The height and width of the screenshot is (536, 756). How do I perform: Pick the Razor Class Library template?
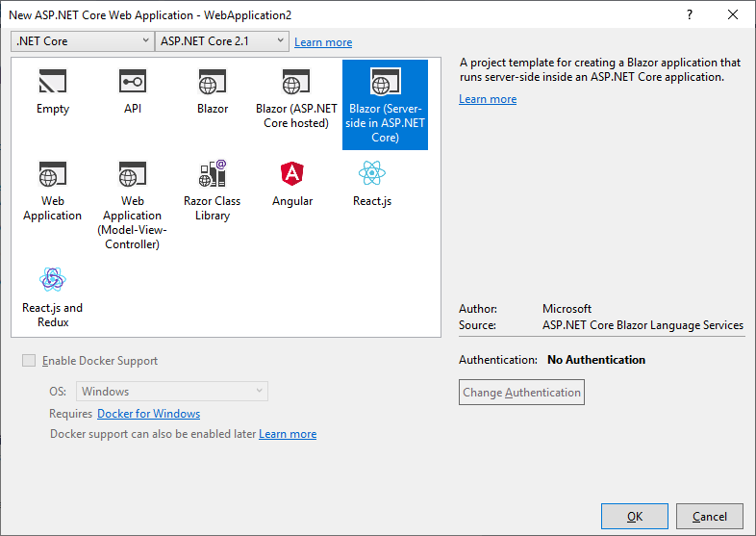coord(213,191)
